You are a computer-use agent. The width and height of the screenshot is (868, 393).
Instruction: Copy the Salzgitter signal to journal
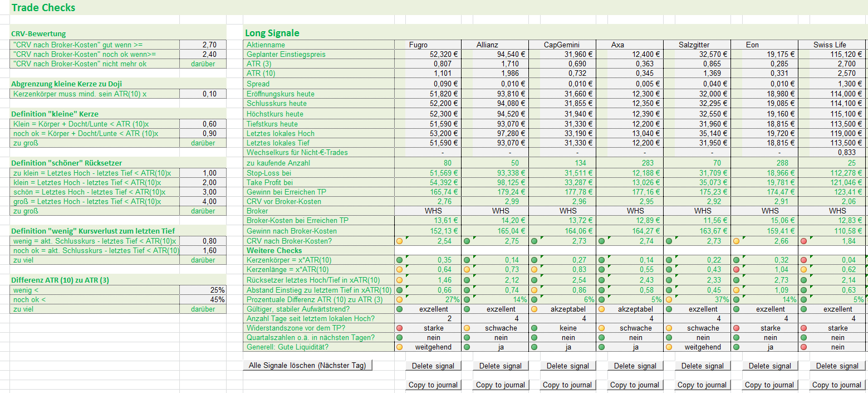(703, 385)
